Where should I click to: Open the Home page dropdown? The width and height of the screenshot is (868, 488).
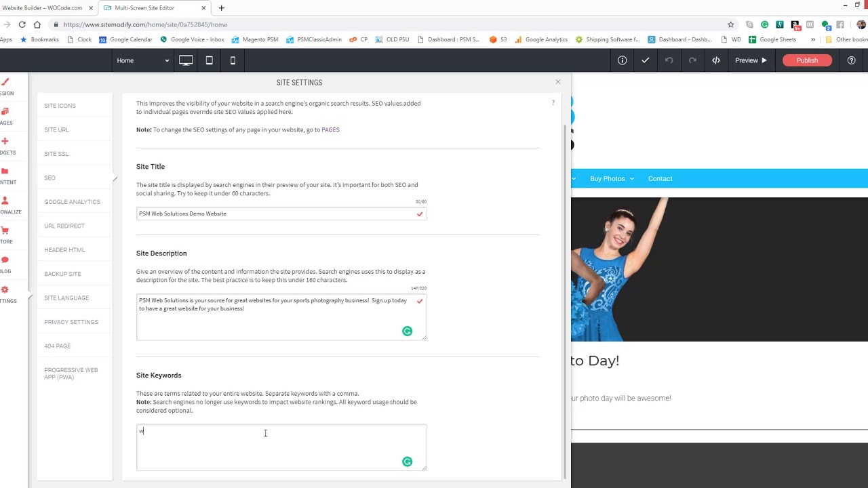[x=143, y=60]
